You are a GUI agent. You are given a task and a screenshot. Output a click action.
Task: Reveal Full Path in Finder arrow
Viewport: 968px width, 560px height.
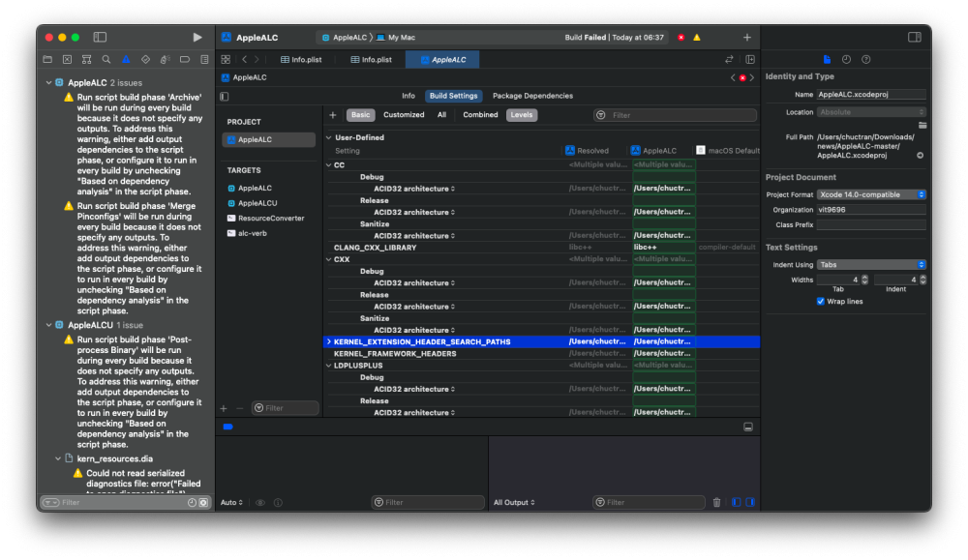point(920,156)
